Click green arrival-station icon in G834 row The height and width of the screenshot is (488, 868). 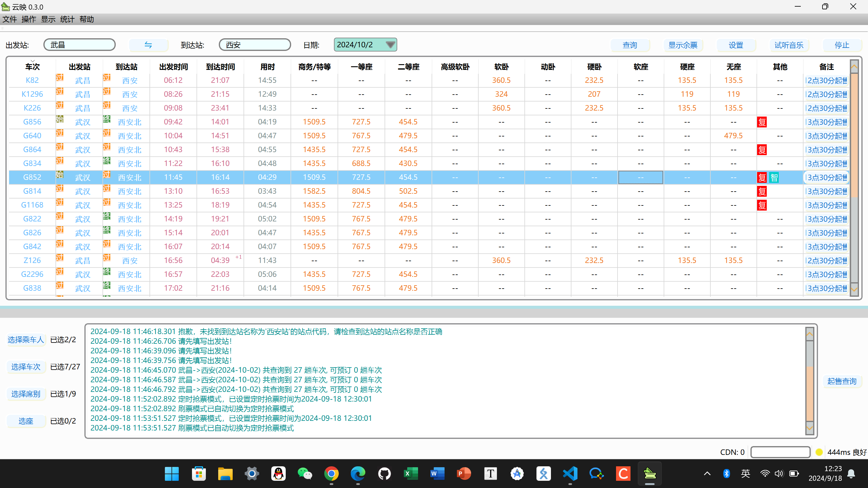tap(107, 161)
